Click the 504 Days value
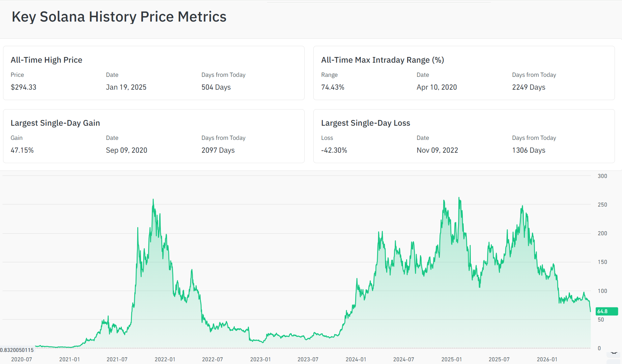Screen dimensions: 622x364 click(216, 87)
